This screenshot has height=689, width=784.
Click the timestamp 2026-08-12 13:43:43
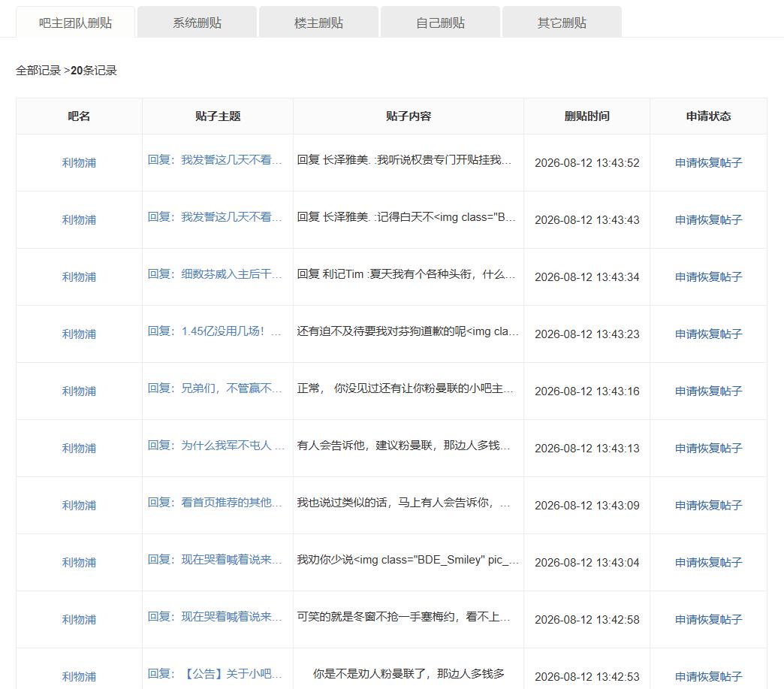click(x=587, y=219)
